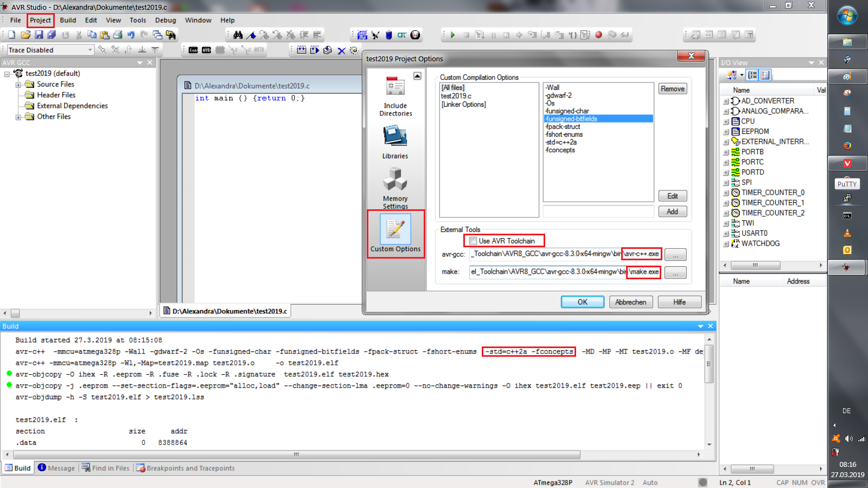Switch to the Find in Files tab
The height and width of the screenshot is (488, 868).
(106, 468)
